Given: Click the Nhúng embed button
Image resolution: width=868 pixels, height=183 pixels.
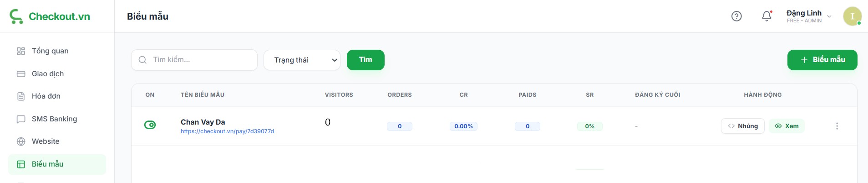Looking at the screenshot, I should (x=742, y=126).
